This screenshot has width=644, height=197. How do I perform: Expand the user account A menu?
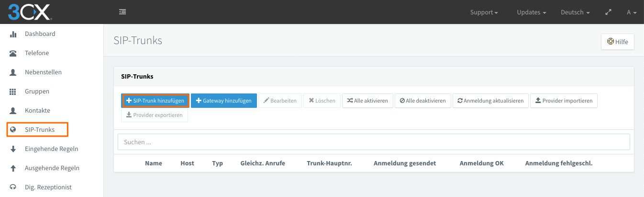tap(632, 12)
